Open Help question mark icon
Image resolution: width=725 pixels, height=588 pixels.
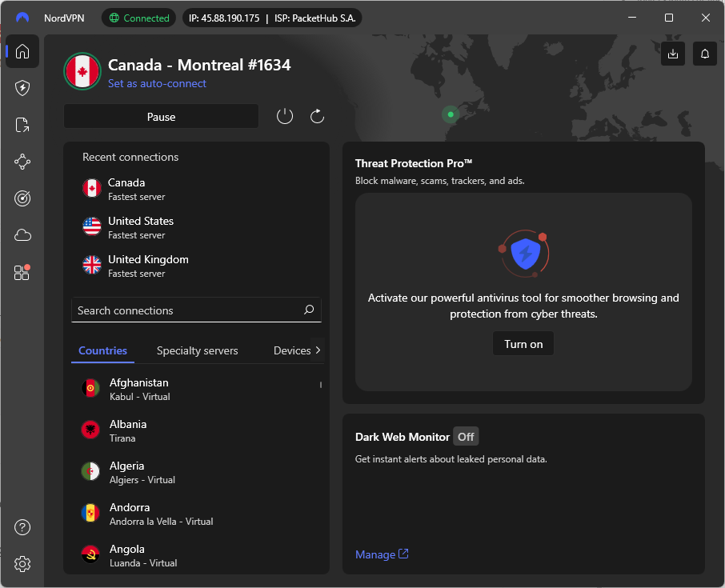click(22, 527)
